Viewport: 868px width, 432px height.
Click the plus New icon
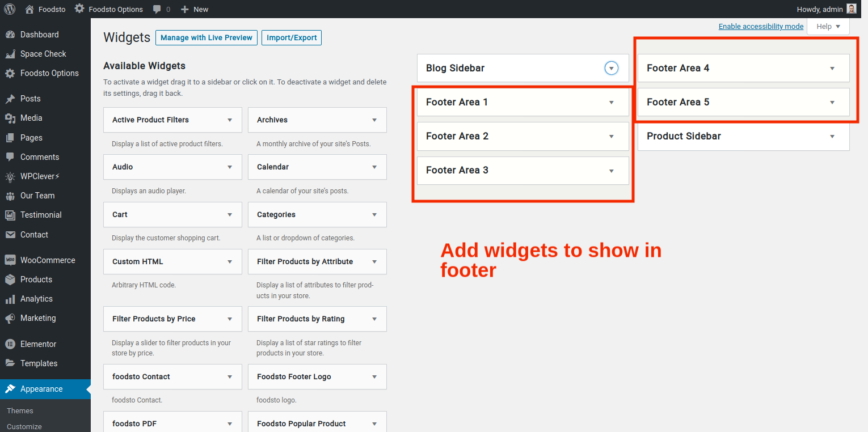pyautogui.click(x=184, y=10)
